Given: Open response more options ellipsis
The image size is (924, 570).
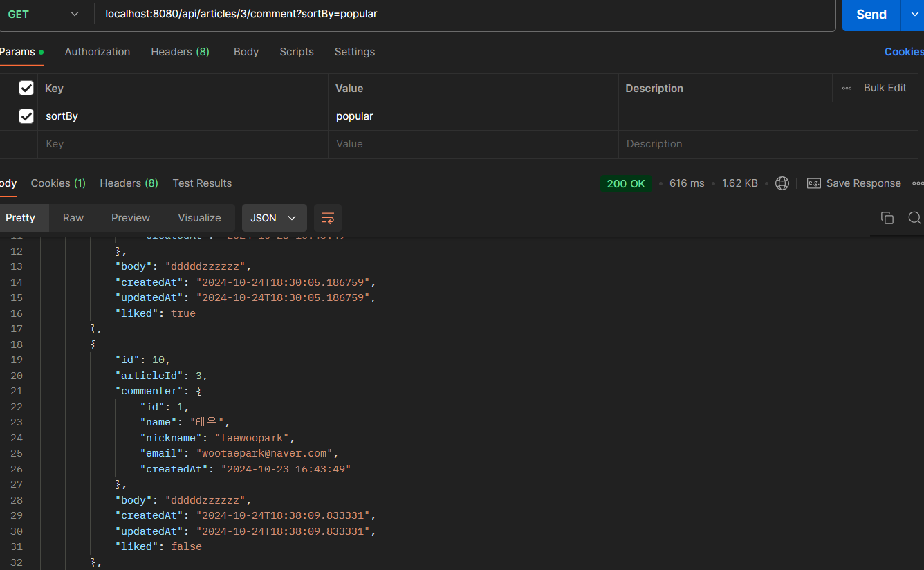Looking at the screenshot, I should click(918, 183).
